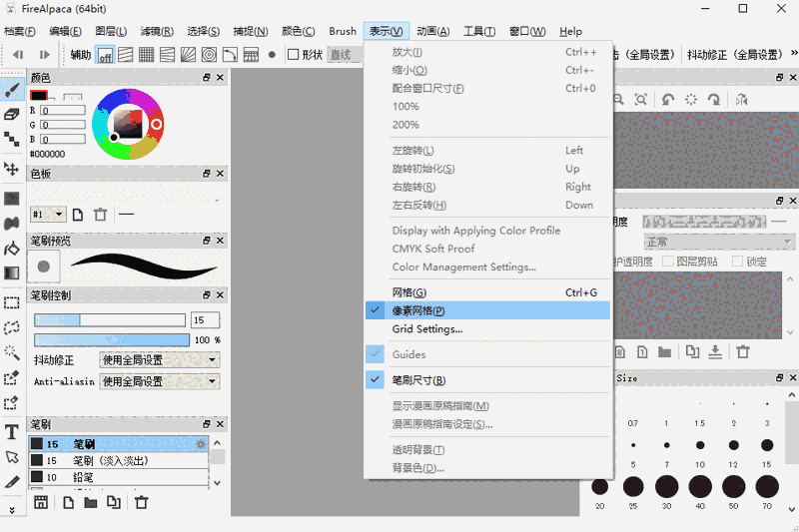This screenshot has height=532, width=799.
Task: Adjust the brush size slider
Action: point(110,319)
